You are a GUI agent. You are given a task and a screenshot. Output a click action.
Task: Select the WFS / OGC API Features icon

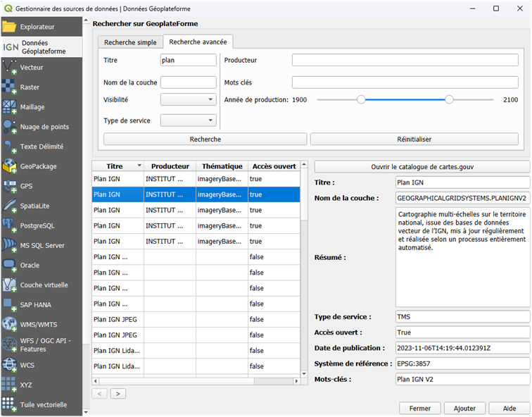pyautogui.click(x=9, y=344)
